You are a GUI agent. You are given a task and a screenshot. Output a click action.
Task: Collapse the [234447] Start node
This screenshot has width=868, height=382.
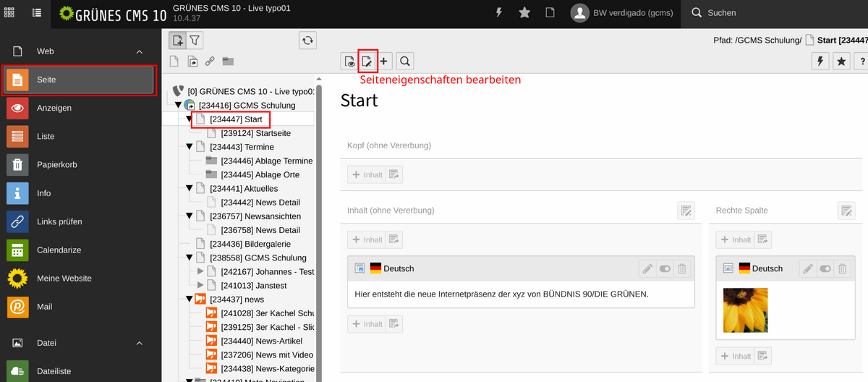[x=190, y=119]
